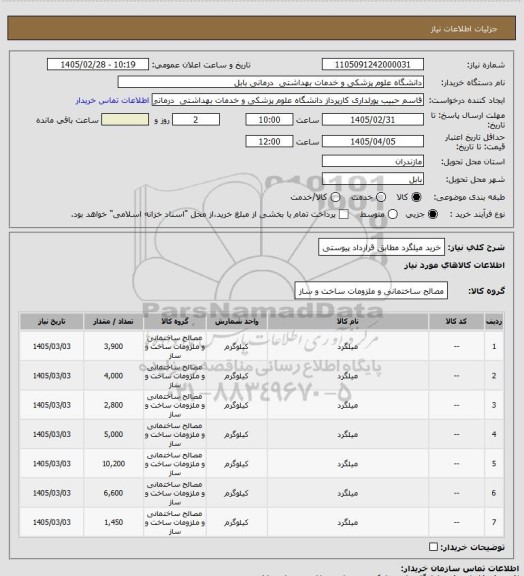
Task: Click the goods group cell in row 6
Action: point(175,493)
